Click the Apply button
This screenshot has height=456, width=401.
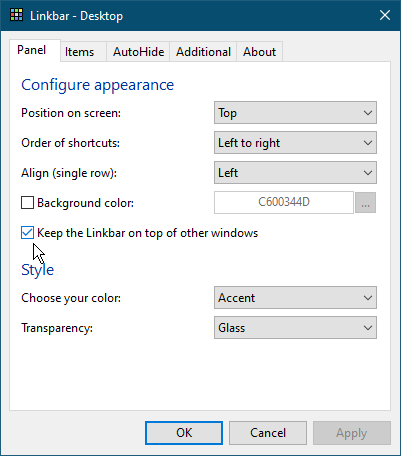tap(352, 433)
